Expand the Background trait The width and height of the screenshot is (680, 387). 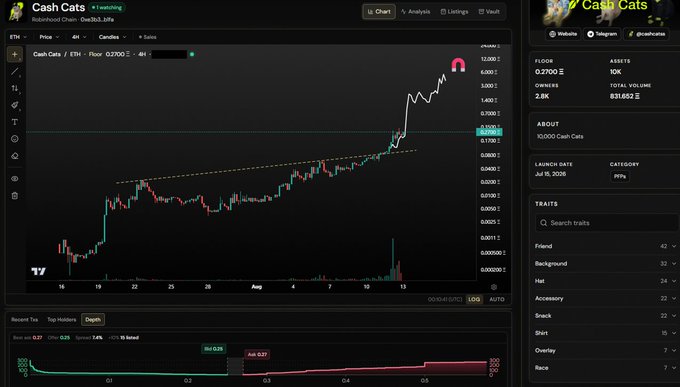coord(605,263)
